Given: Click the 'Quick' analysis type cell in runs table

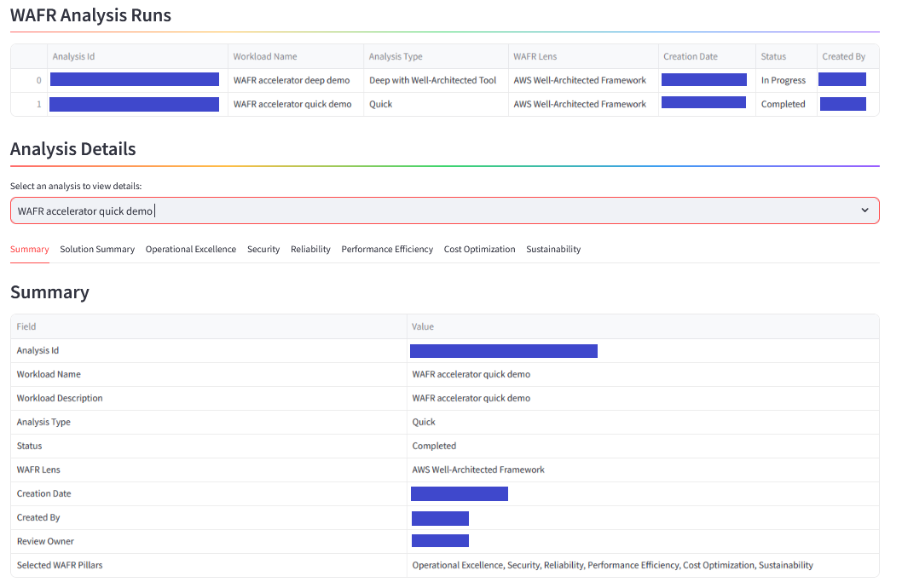Looking at the screenshot, I should [436, 104].
